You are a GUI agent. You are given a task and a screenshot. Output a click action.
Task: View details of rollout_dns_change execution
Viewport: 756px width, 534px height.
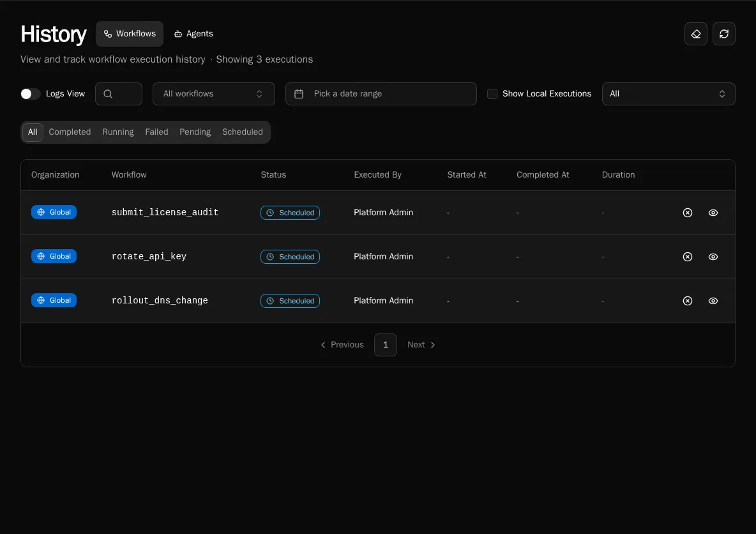713,301
